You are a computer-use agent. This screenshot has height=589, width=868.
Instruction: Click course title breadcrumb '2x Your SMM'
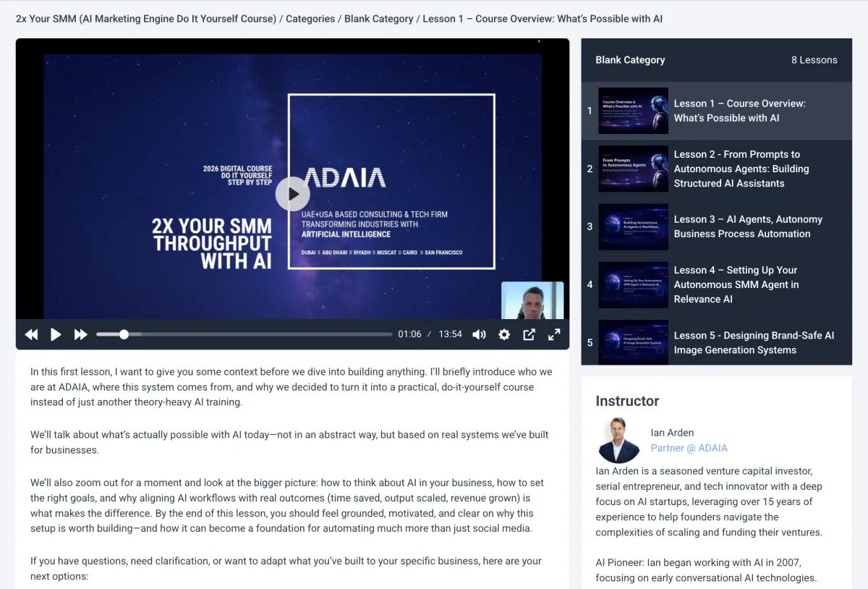click(x=146, y=19)
